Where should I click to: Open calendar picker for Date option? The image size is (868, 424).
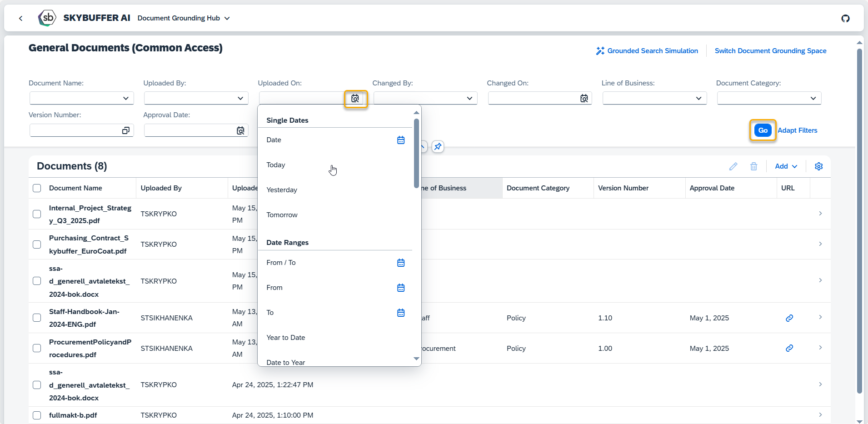click(401, 140)
